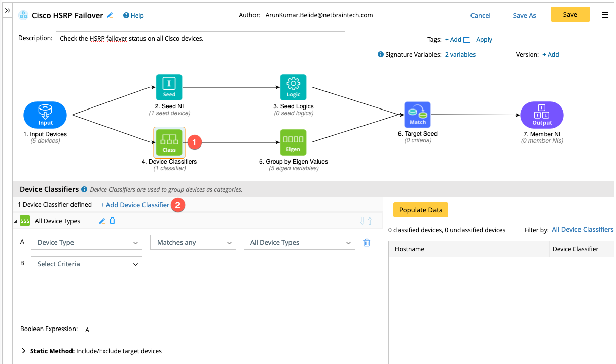Click the "2. Seed NI" label
616x364 pixels.
click(x=169, y=106)
